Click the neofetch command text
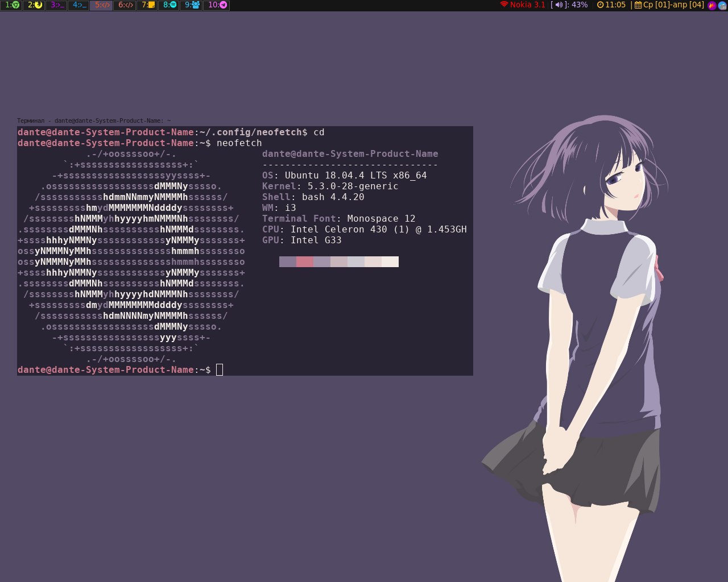This screenshot has height=582, width=728. 239,143
